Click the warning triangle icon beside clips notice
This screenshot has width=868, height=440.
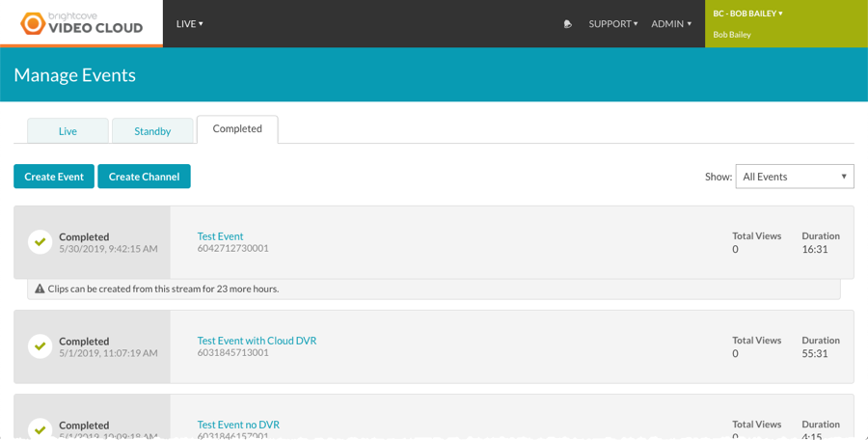(x=40, y=289)
